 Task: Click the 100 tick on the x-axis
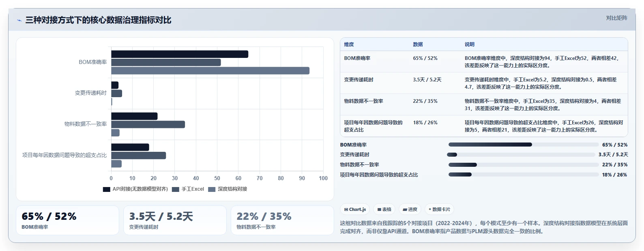click(x=323, y=178)
